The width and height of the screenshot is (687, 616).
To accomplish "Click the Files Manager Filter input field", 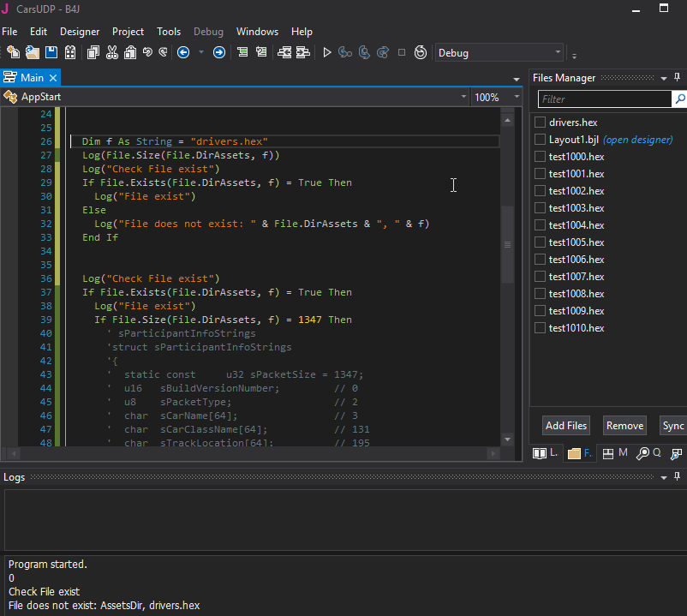I will [604, 99].
